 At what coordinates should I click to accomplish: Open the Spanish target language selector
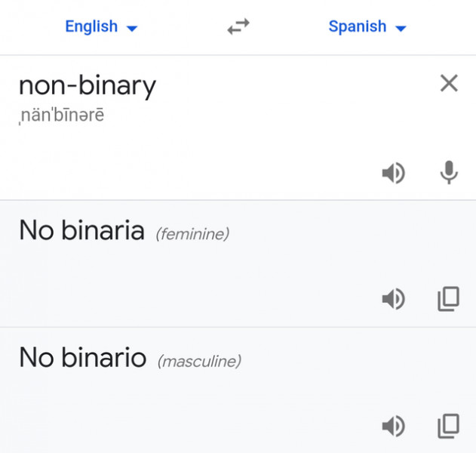tap(358, 27)
